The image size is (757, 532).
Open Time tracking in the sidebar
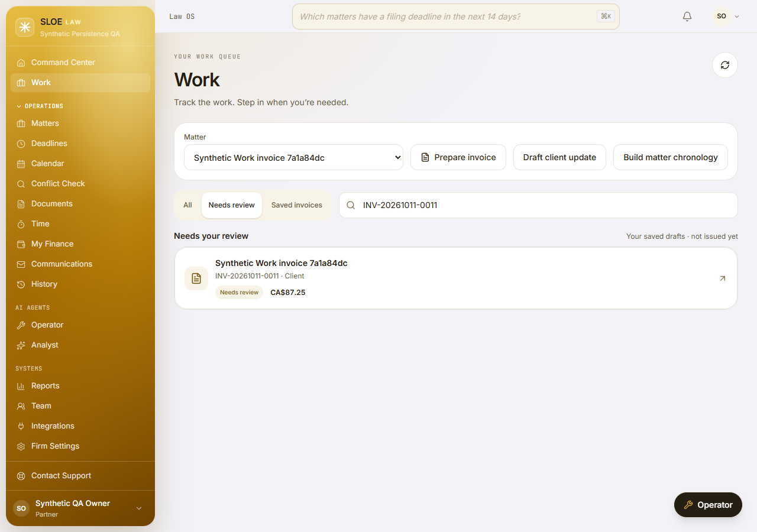(80, 223)
